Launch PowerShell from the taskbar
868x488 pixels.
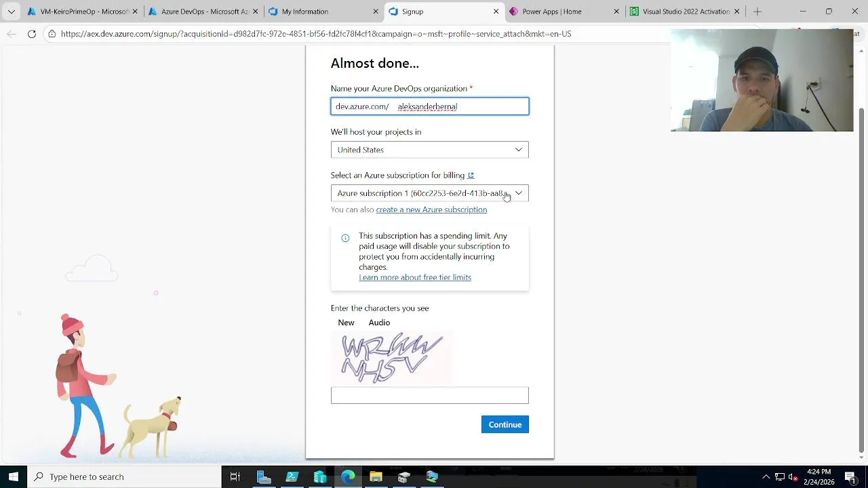[x=292, y=476]
